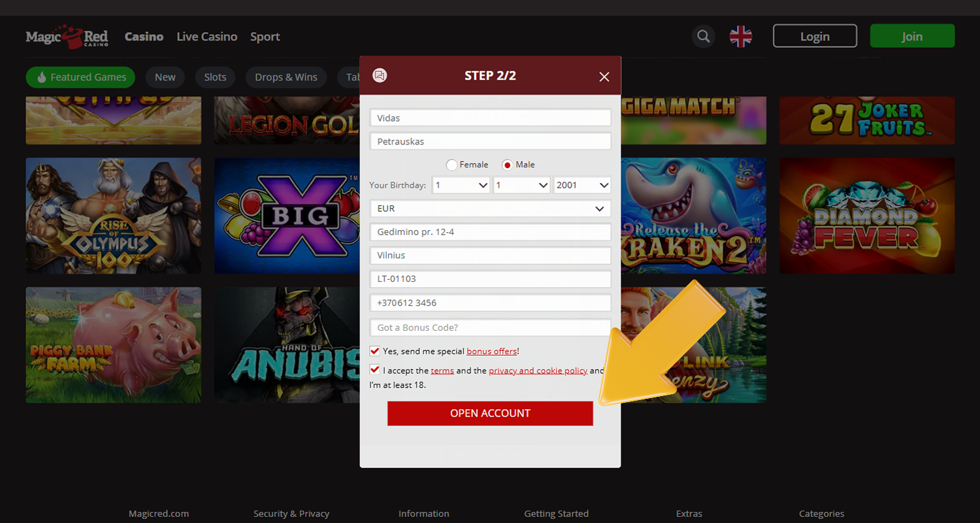This screenshot has width=980, height=523.
Task: Expand the EUR currency dropdown
Action: (x=490, y=209)
